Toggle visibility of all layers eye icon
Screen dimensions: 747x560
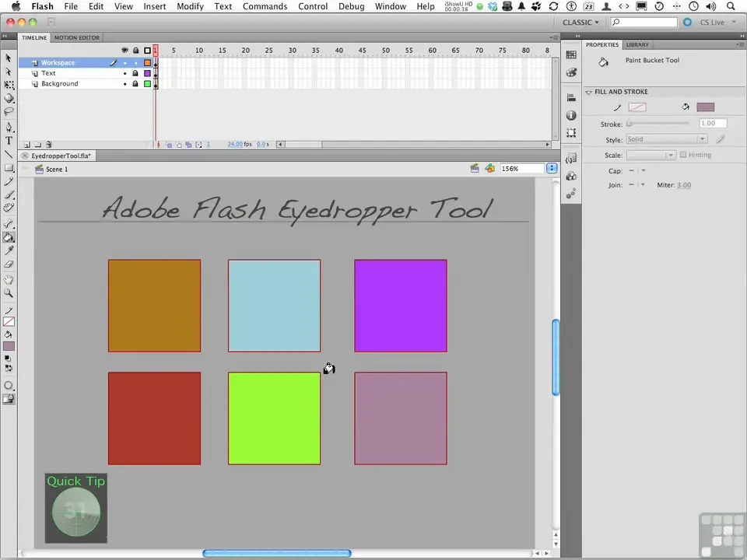124,50
